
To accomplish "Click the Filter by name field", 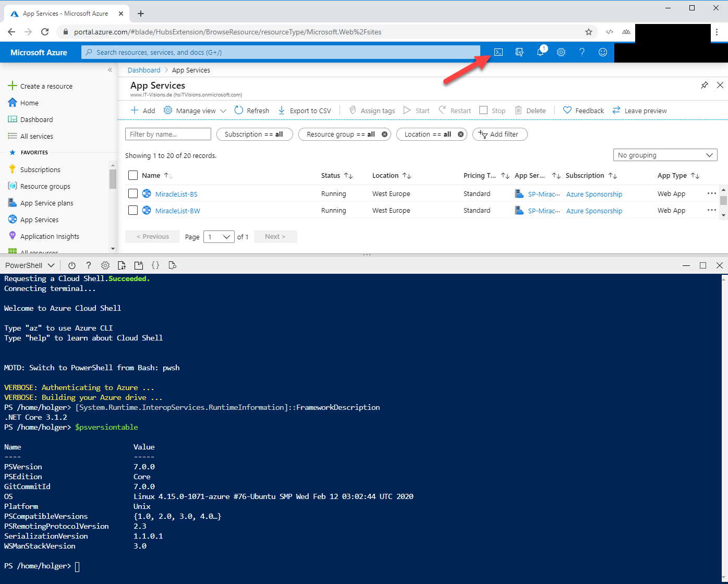I will coord(168,134).
